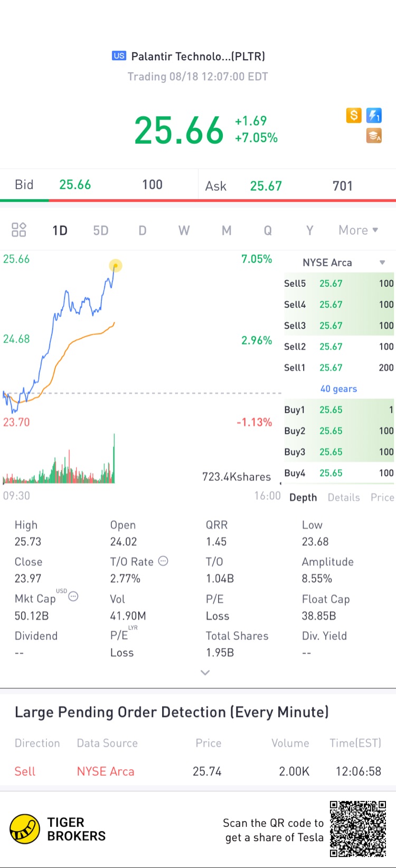
Task: Tap the QR code image
Action: pyautogui.click(x=358, y=829)
